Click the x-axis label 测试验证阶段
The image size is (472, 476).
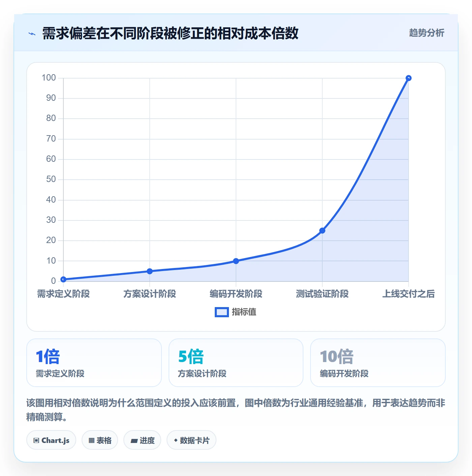(322, 294)
